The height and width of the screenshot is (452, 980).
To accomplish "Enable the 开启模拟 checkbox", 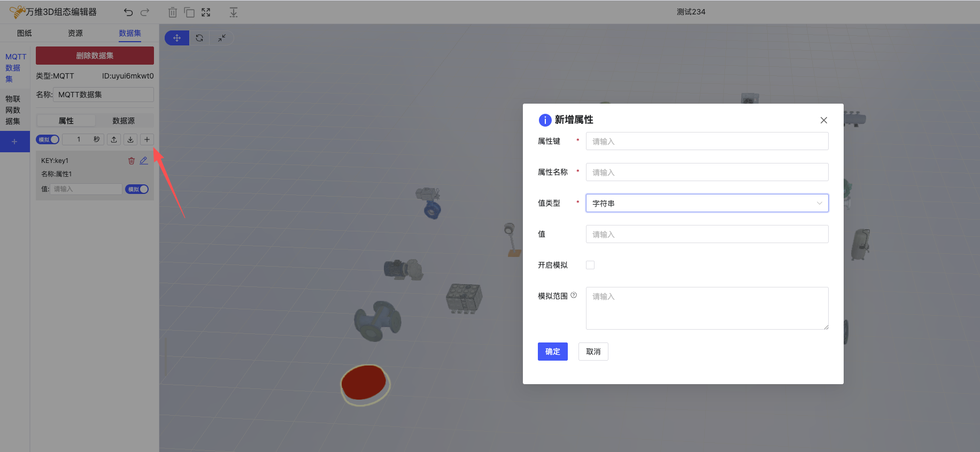I will click(x=590, y=265).
